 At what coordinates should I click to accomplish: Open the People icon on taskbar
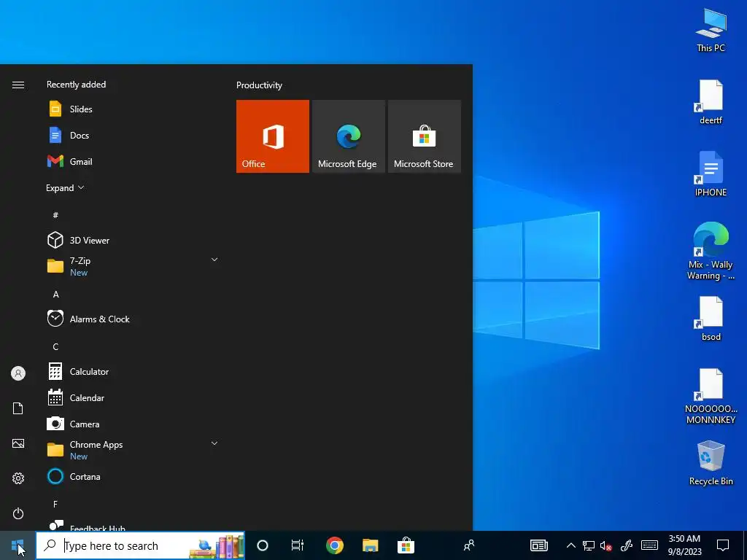pyautogui.click(x=469, y=545)
